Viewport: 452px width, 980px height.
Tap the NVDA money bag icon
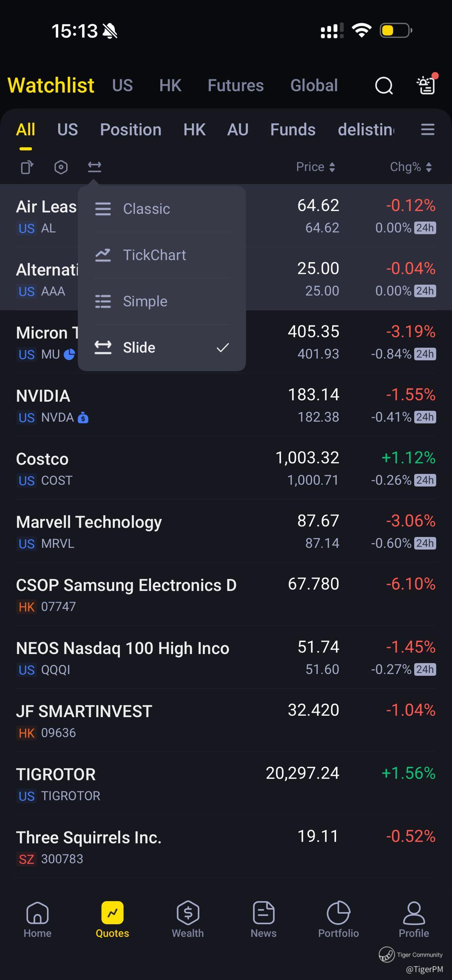(x=83, y=418)
